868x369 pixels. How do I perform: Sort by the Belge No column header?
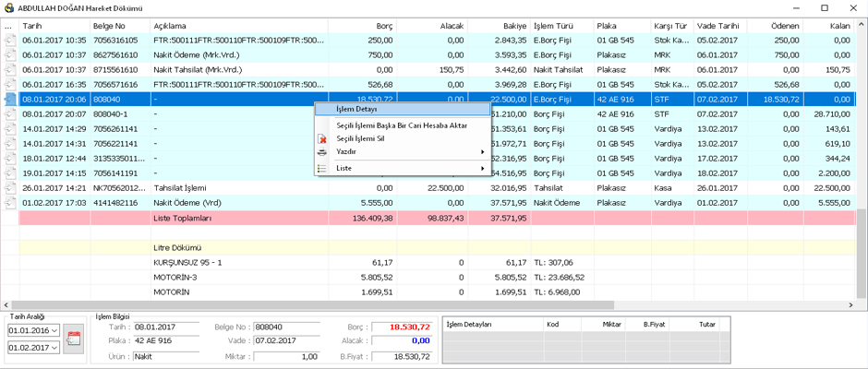(x=120, y=26)
